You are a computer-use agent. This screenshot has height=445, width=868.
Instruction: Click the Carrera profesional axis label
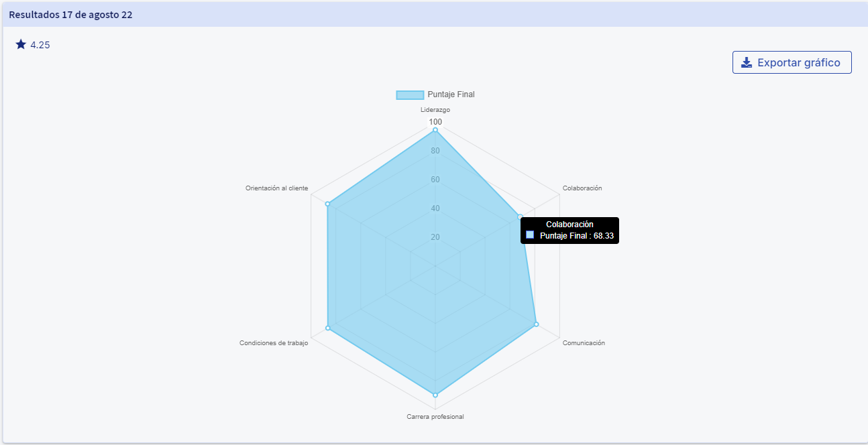[x=435, y=417]
